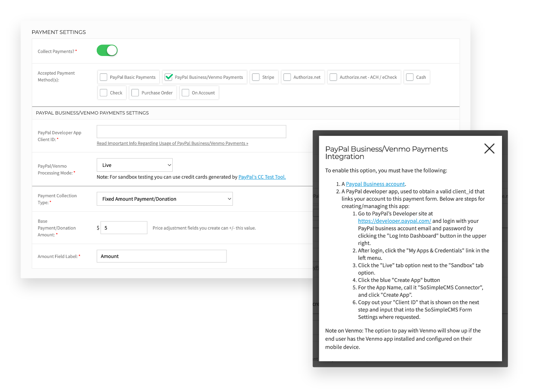Viewport: 542px width, 392px height.
Task: Expand the Payment Collection Type dropdown
Action: [x=164, y=199]
